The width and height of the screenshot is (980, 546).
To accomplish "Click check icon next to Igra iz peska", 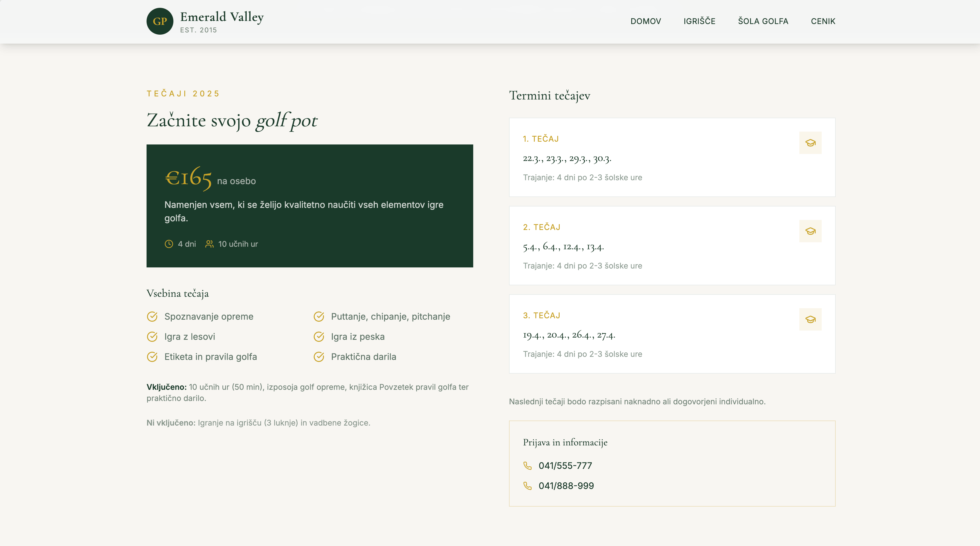I will (319, 337).
